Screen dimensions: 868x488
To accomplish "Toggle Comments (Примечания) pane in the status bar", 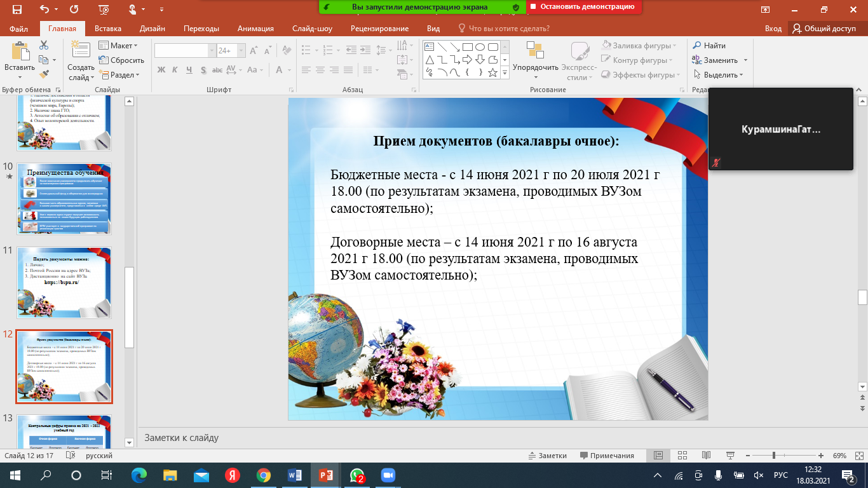I will tap(606, 456).
